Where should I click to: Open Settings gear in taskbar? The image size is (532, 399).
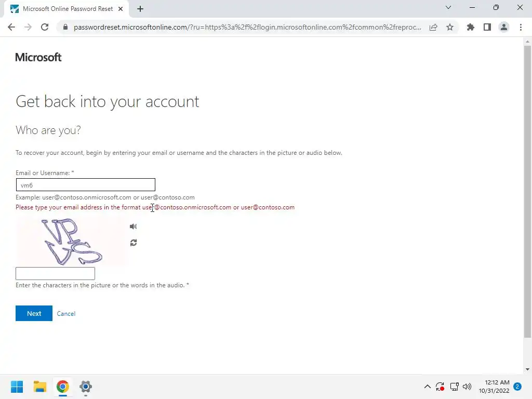pyautogui.click(x=86, y=387)
